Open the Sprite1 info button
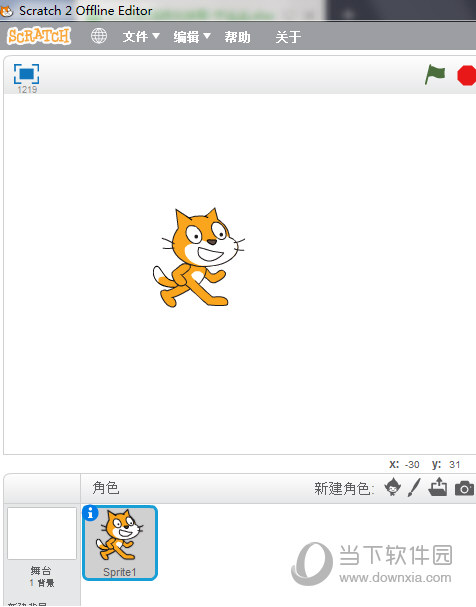Viewport: 476px width, 607px height. point(90,513)
